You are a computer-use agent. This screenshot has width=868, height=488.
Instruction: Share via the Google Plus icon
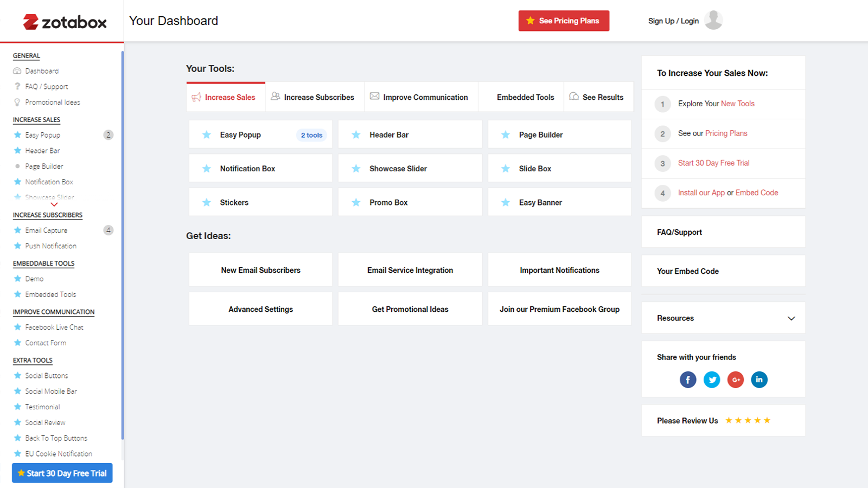736,380
